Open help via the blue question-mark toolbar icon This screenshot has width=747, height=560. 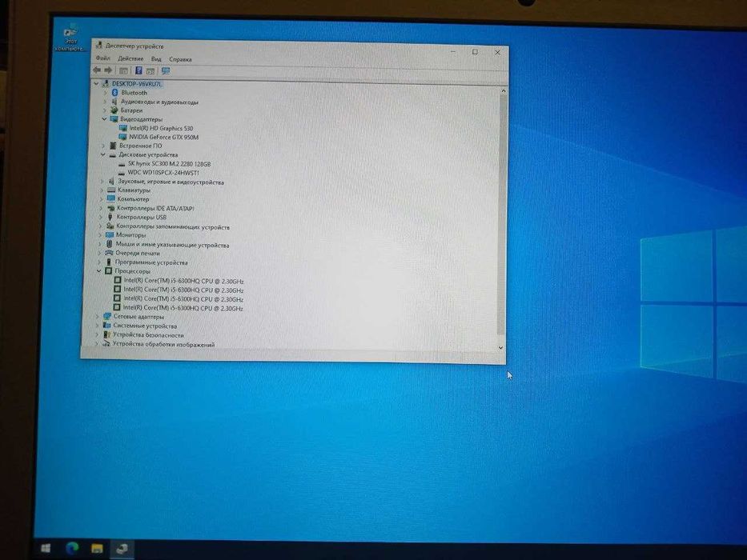click(139, 70)
